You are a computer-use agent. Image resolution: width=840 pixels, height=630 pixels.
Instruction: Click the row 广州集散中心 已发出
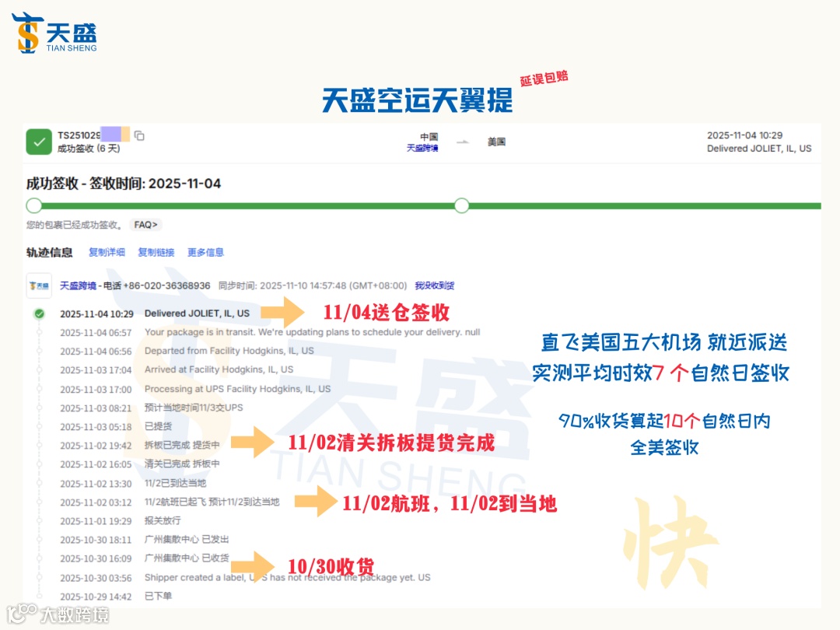[144, 540]
